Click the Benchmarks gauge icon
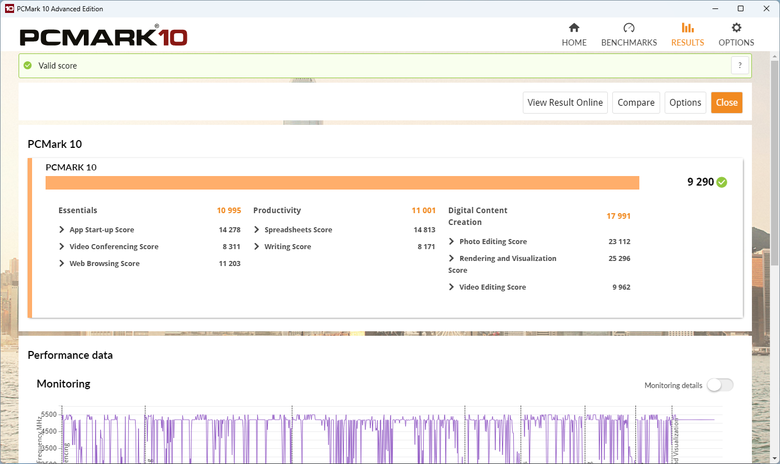 point(629,27)
